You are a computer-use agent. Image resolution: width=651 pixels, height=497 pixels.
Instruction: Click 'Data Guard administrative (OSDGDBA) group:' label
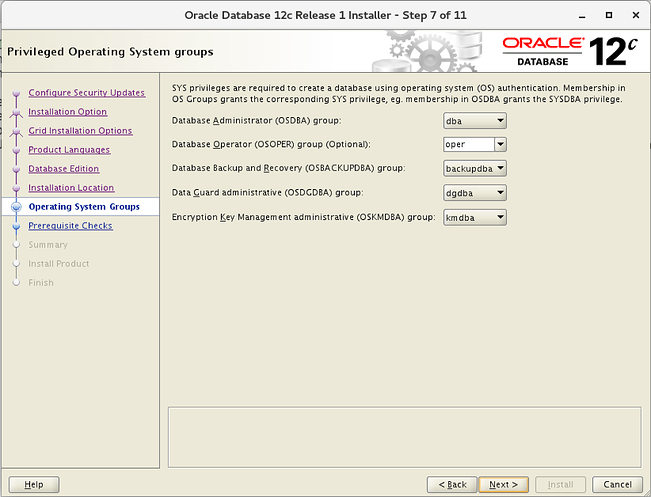268,193
